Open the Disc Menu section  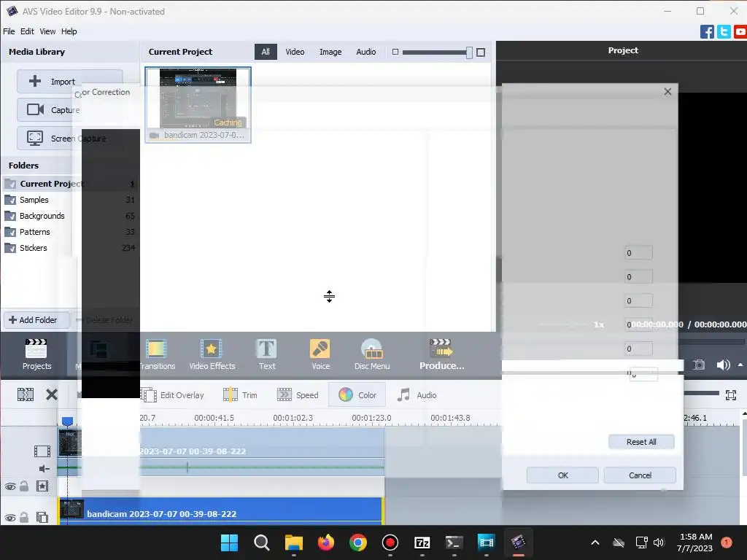point(372,355)
